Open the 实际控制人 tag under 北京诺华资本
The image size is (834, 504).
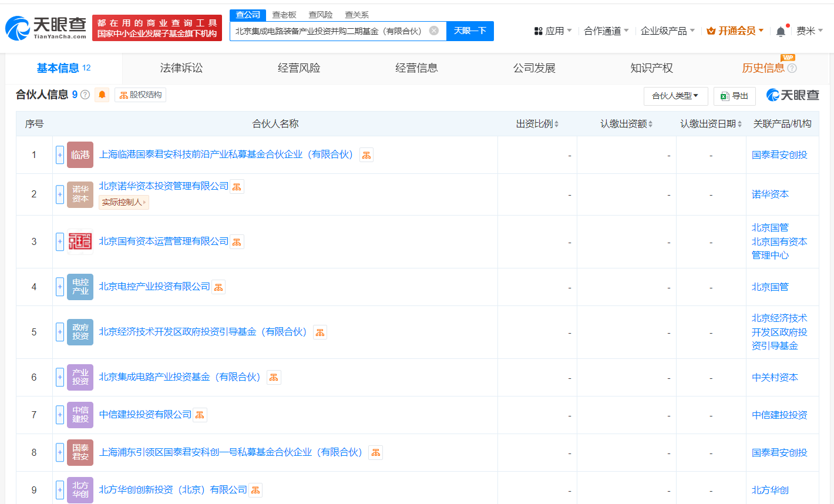(x=123, y=202)
